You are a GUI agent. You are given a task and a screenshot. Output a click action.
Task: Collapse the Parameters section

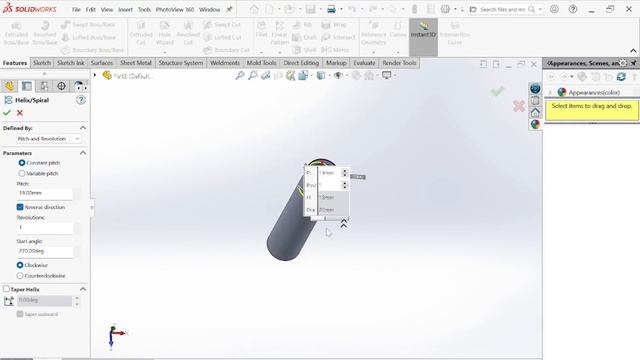pyautogui.click(x=83, y=153)
